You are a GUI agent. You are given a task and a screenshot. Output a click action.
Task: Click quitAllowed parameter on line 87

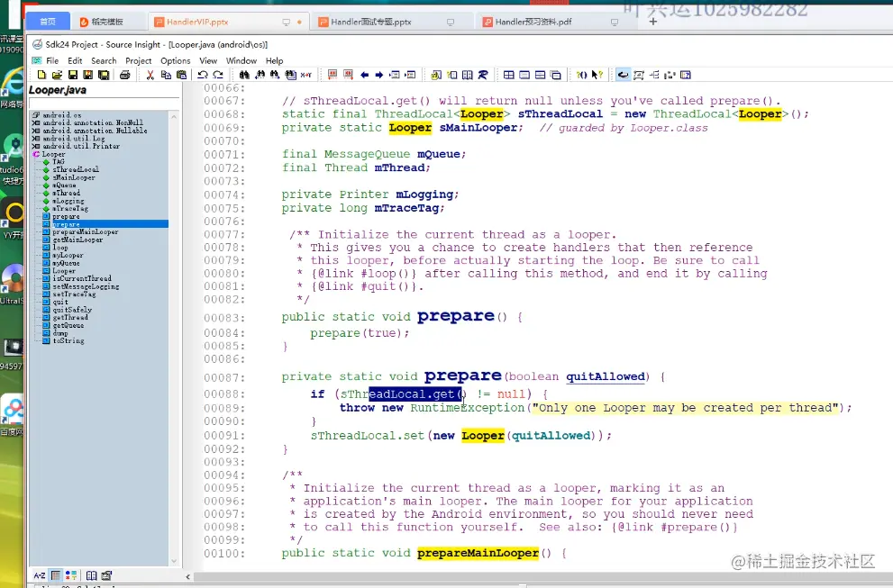click(x=606, y=376)
